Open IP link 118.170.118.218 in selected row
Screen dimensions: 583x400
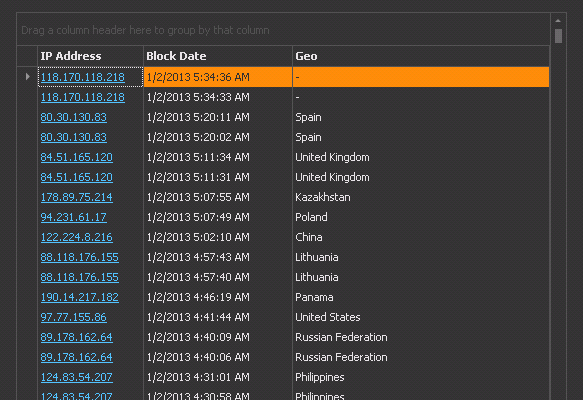point(83,77)
